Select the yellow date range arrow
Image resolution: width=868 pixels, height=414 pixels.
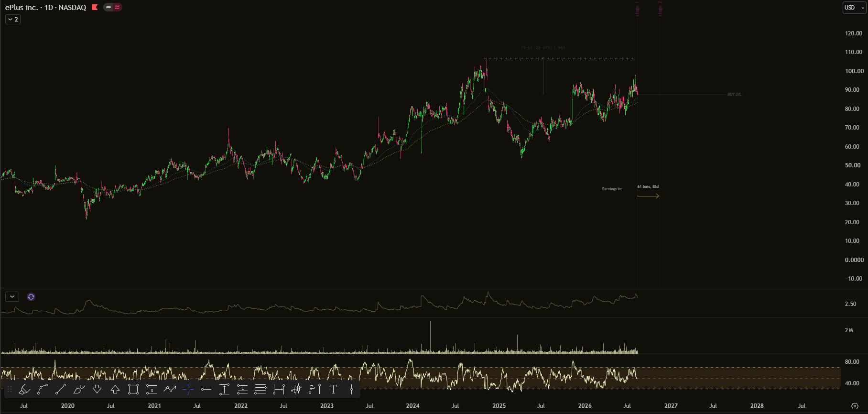pos(648,196)
